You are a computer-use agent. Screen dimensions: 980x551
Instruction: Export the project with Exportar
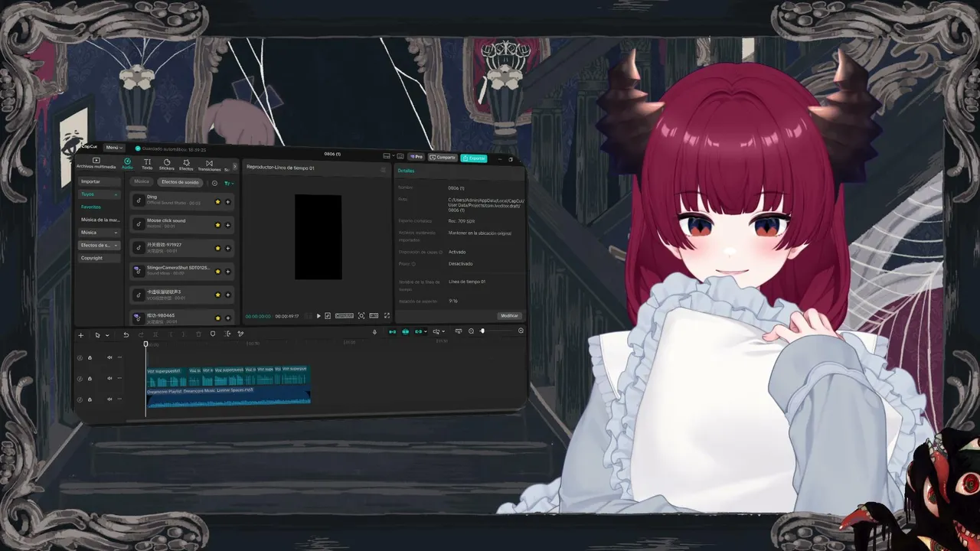(474, 158)
